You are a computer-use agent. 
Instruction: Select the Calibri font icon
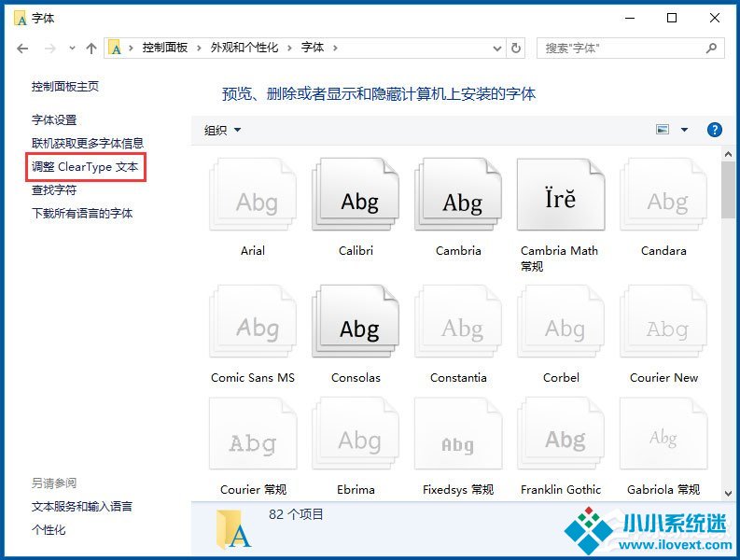coord(356,194)
